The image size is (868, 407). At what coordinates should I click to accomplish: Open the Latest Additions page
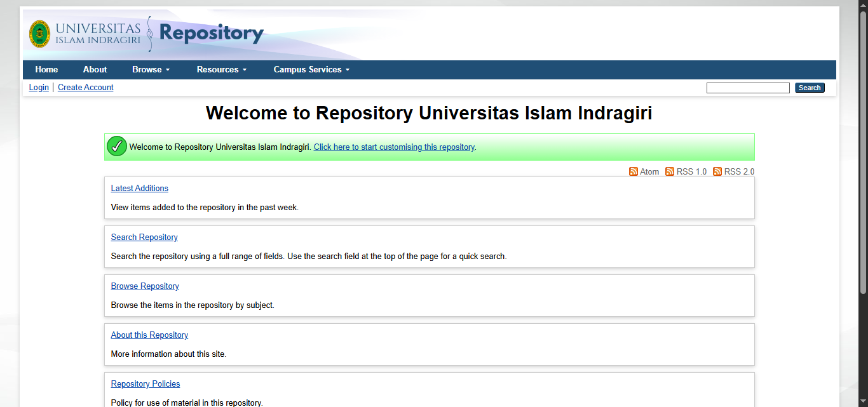[139, 188]
